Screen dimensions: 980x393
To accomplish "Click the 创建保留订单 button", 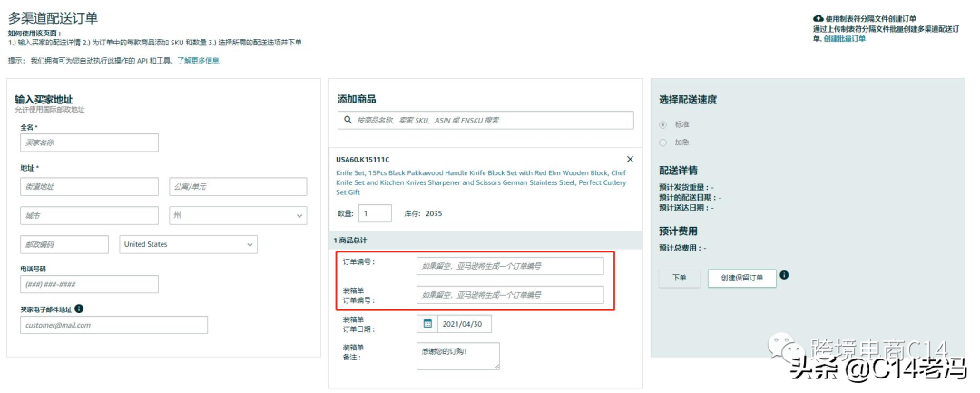I will [741, 278].
